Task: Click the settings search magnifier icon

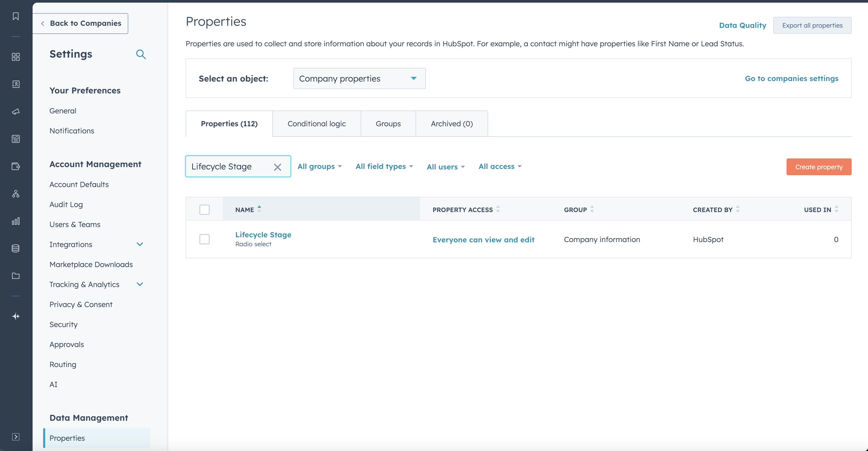Action: [x=141, y=54]
